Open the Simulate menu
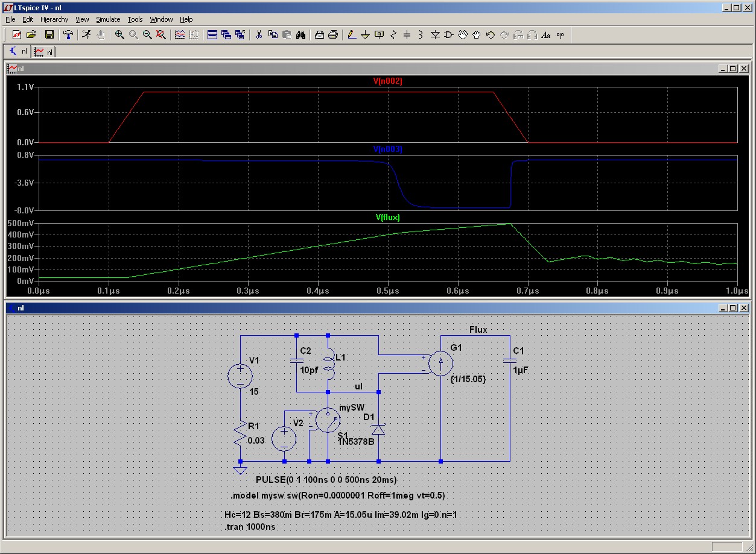Image resolution: width=756 pixels, height=554 pixels. click(x=108, y=19)
